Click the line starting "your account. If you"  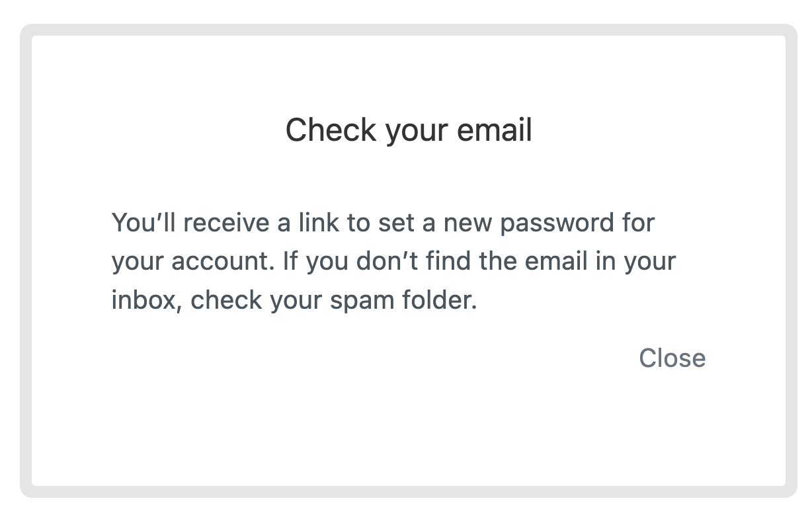click(393, 261)
